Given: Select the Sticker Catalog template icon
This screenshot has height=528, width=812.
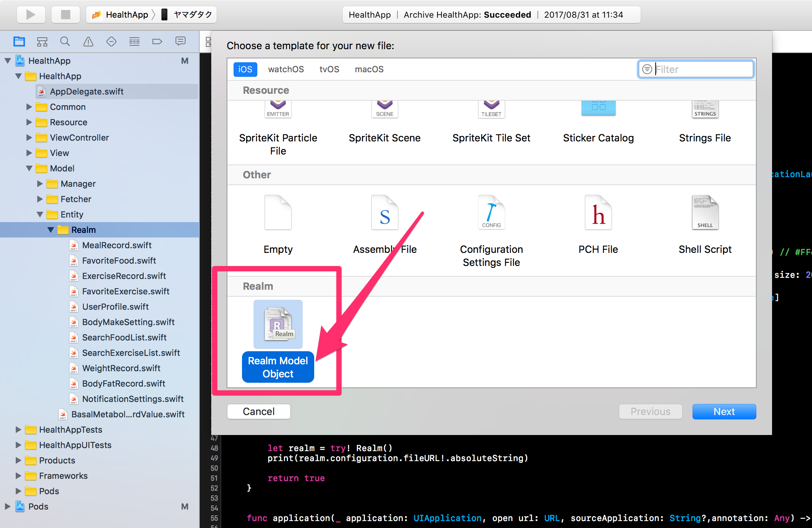Looking at the screenshot, I should 598,108.
